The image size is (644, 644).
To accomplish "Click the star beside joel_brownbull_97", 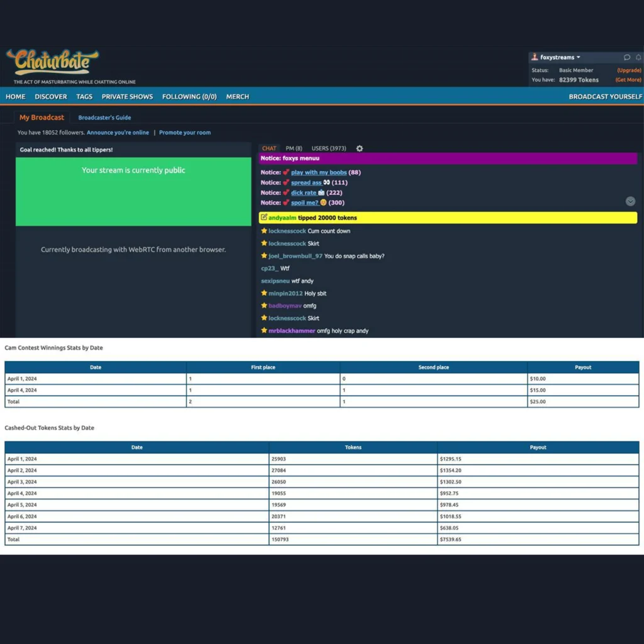I will pos(264,255).
